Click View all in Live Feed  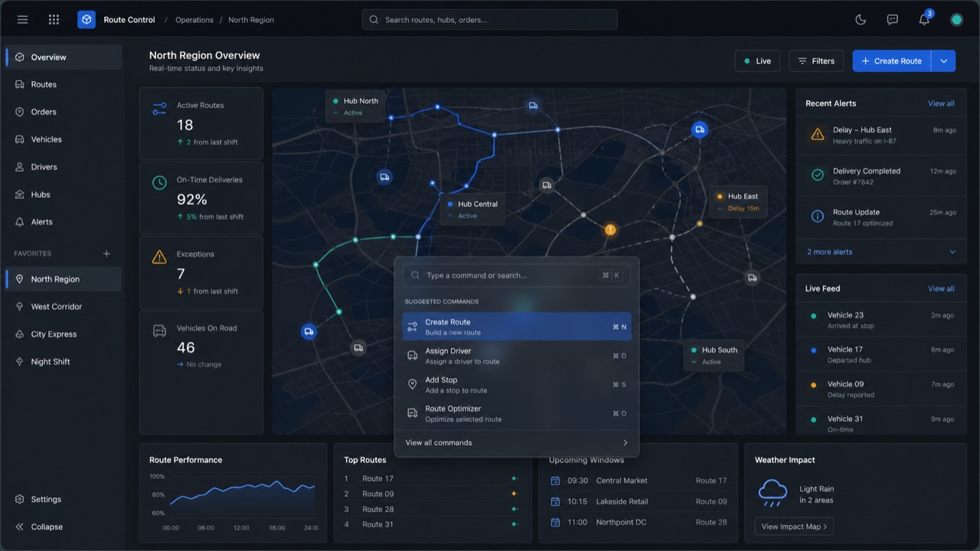(x=941, y=289)
